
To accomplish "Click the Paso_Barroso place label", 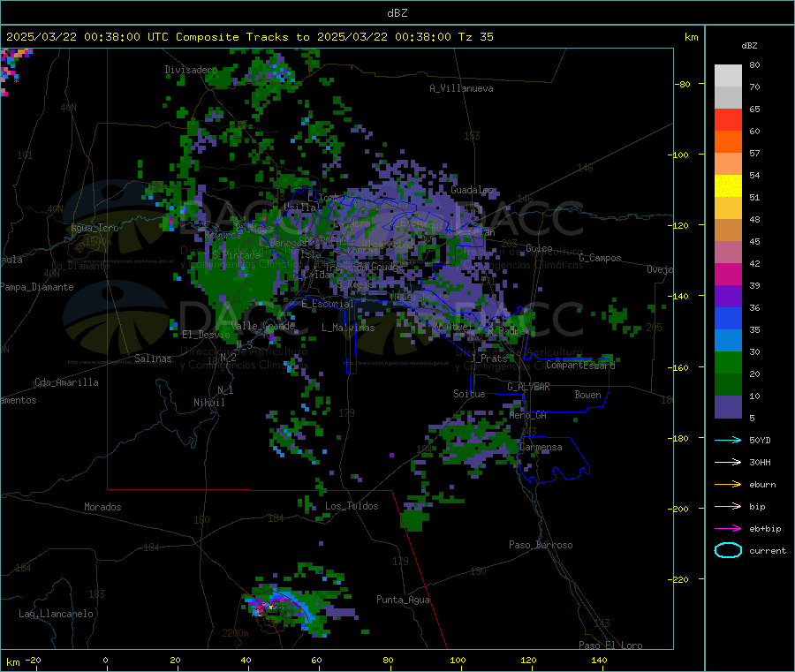I will [541, 546].
